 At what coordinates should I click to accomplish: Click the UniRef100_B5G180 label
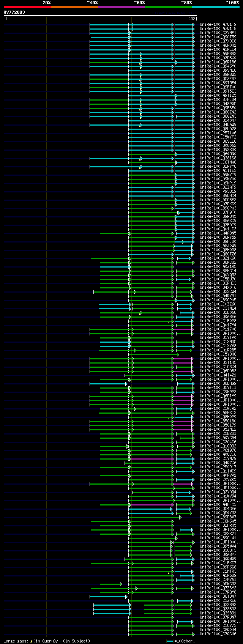218,421
